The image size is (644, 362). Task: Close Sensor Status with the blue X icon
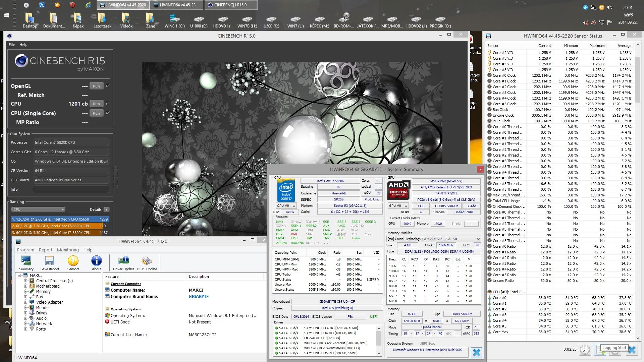(x=632, y=349)
